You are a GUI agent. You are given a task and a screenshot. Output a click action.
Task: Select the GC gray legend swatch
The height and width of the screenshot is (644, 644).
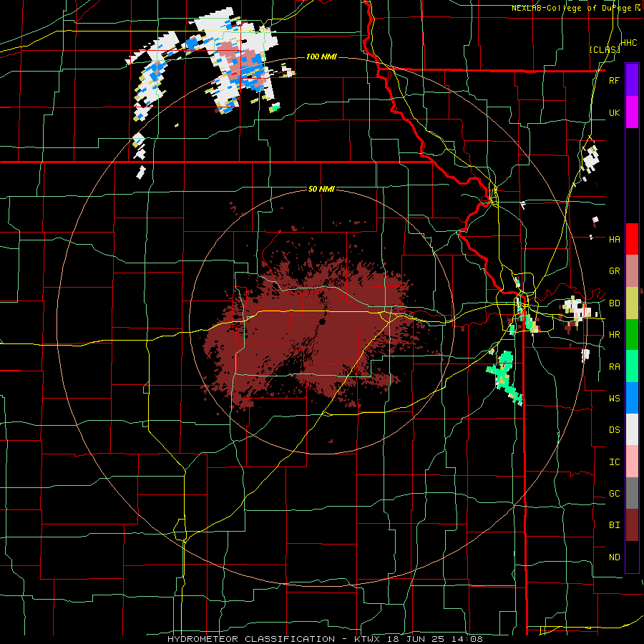[x=632, y=493]
